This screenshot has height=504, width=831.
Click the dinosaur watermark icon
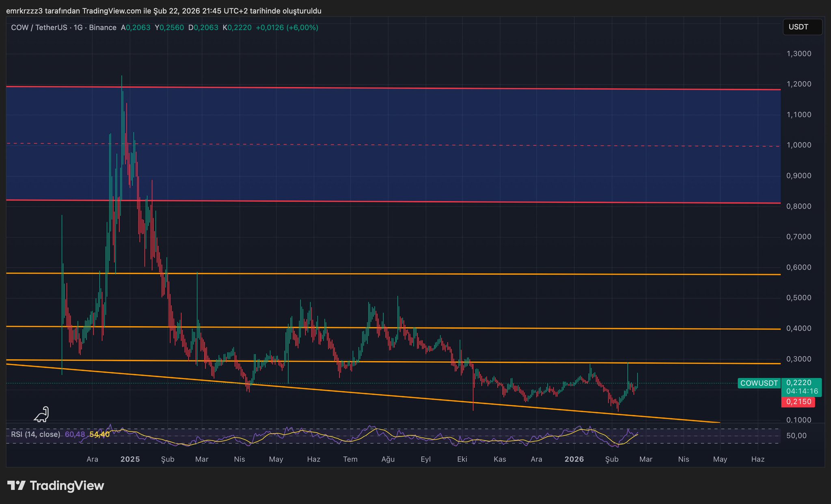[41, 414]
